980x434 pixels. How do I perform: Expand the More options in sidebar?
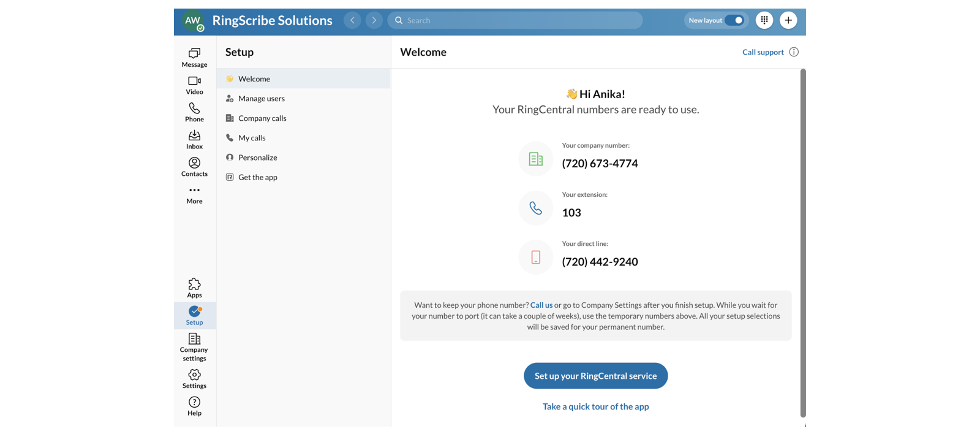coord(194,194)
